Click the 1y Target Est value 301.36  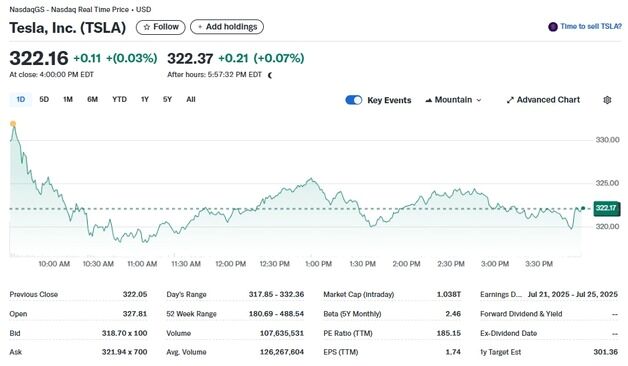(x=606, y=352)
